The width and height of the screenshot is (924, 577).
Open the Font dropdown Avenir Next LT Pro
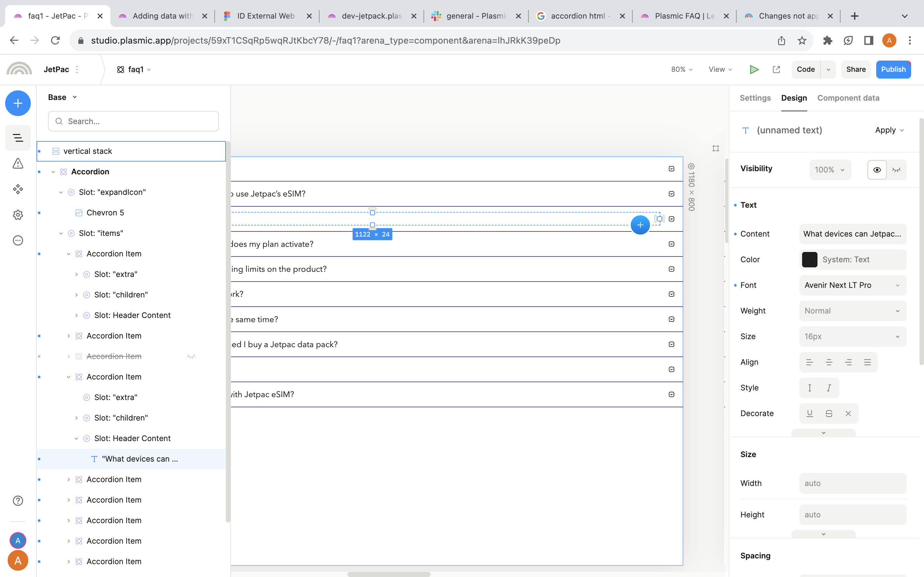tap(852, 285)
